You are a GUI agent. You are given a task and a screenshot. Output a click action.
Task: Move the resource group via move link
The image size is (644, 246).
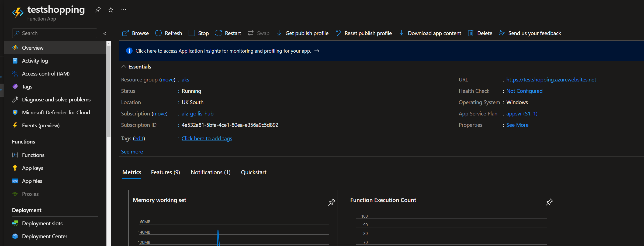click(167, 80)
